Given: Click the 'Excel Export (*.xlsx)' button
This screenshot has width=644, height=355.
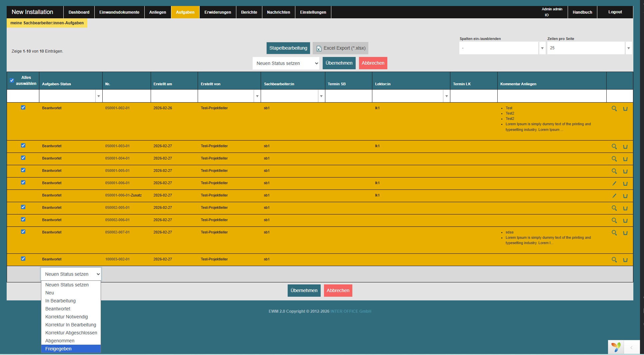Looking at the screenshot, I should [x=340, y=48].
